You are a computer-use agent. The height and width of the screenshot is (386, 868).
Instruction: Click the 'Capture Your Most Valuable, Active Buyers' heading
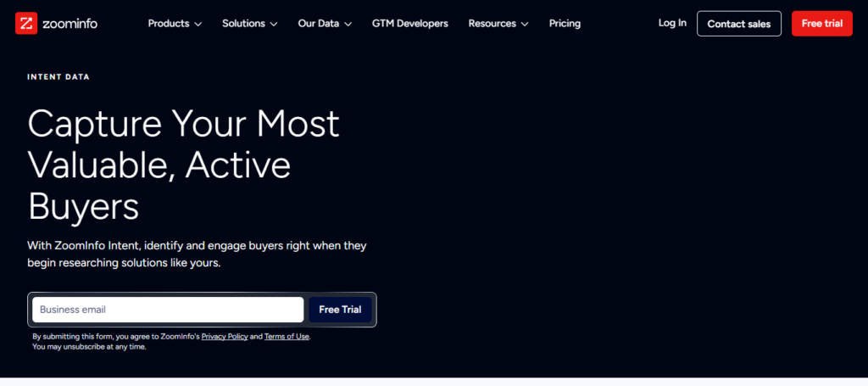tap(183, 165)
